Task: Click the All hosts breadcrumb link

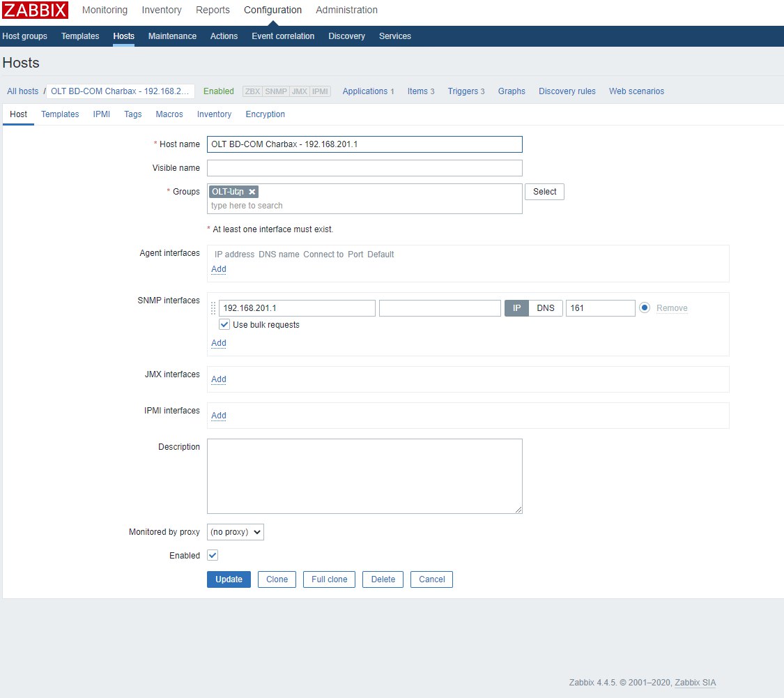Action: tap(22, 91)
